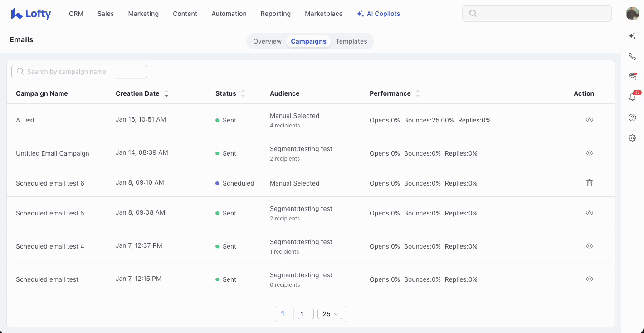Open the AI sparkle icon in right sidebar
Viewport: 644px width, 333px height.
click(632, 36)
